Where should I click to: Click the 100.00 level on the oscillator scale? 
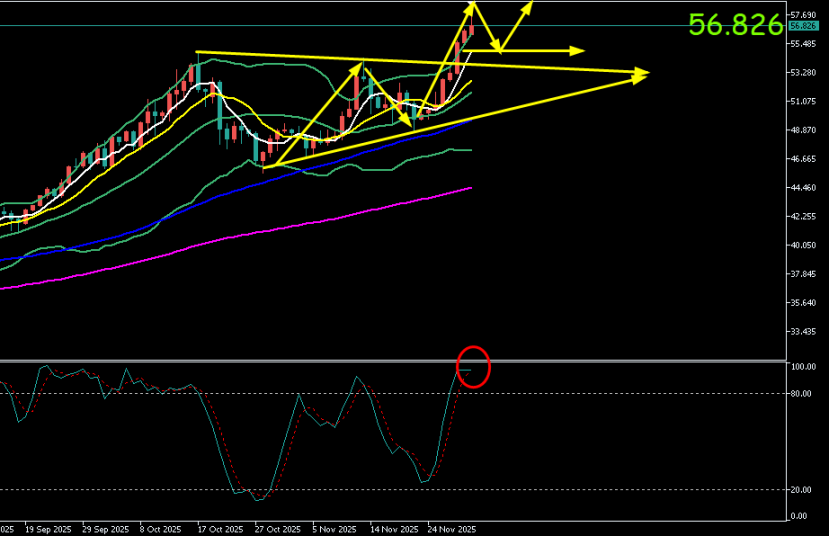click(x=802, y=367)
